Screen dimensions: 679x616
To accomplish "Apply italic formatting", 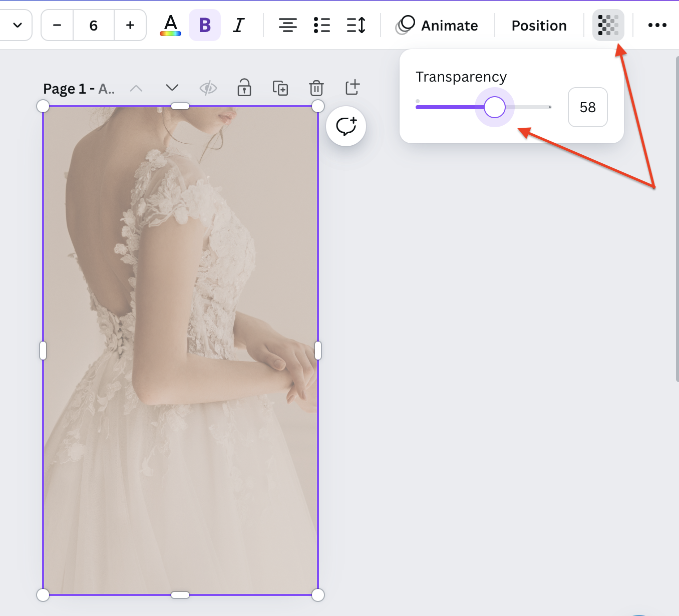I will click(238, 25).
